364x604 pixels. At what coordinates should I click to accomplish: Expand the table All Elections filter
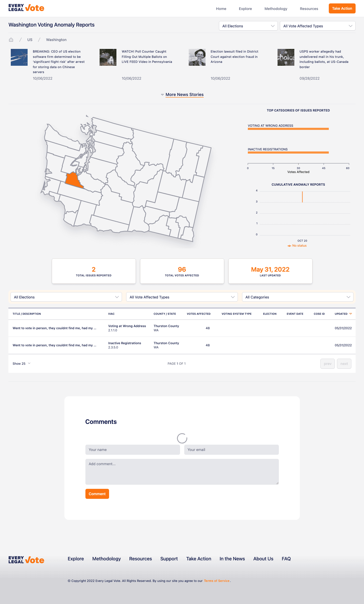pos(66,297)
